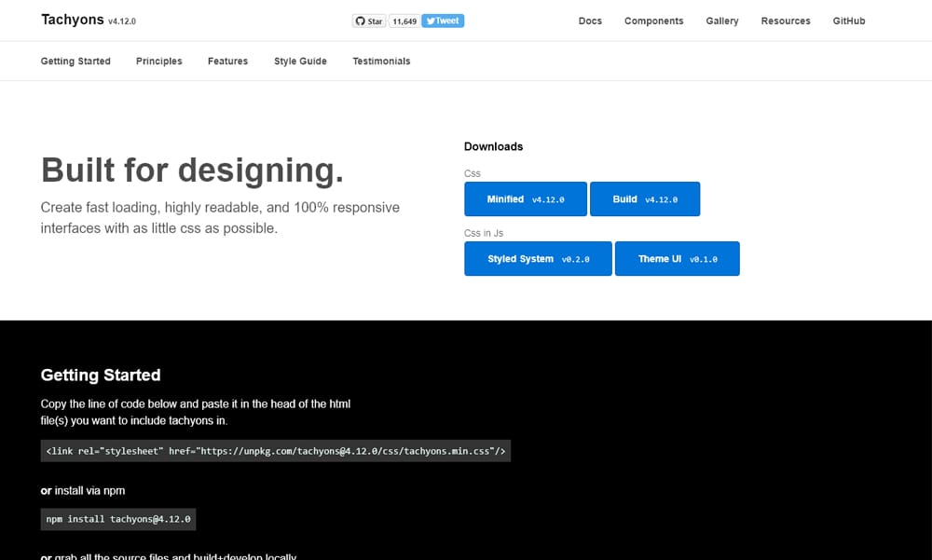Click the GitHub Star button
Viewport: 932px width, 560px height.
pos(368,20)
